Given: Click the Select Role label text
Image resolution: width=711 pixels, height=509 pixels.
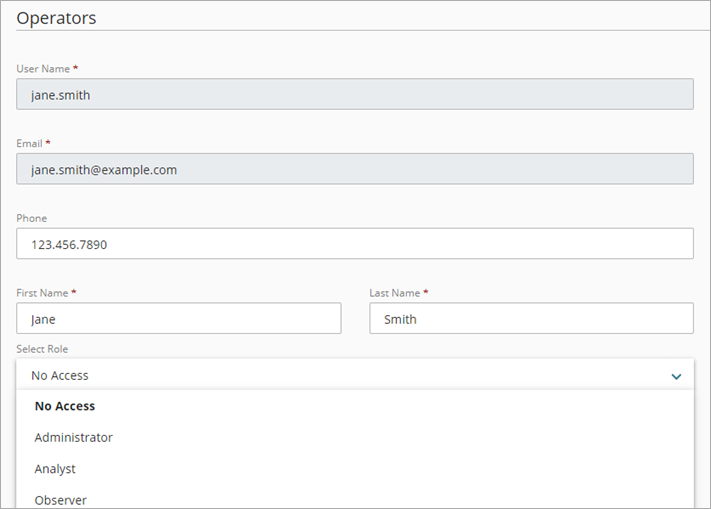Looking at the screenshot, I should coord(42,349).
